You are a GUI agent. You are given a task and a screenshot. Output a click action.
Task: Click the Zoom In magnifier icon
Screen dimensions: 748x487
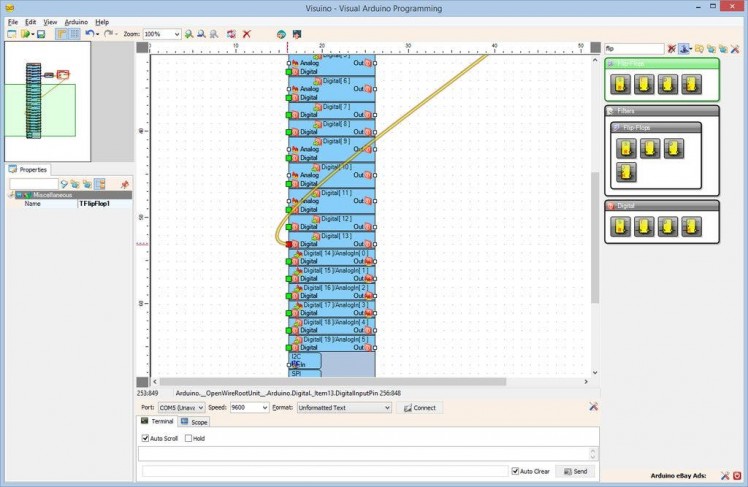pos(189,34)
